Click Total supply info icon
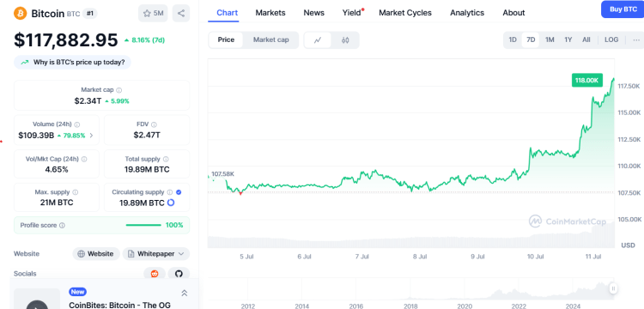This screenshot has width=644, height=309. click(x=166, y=159)
